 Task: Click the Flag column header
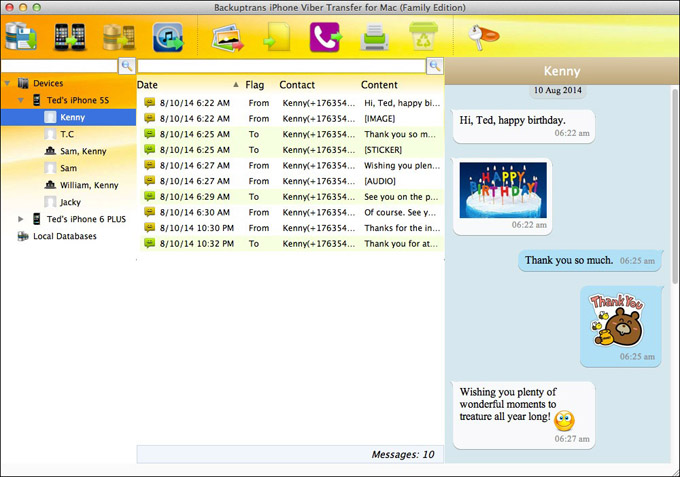click(254, 85)
